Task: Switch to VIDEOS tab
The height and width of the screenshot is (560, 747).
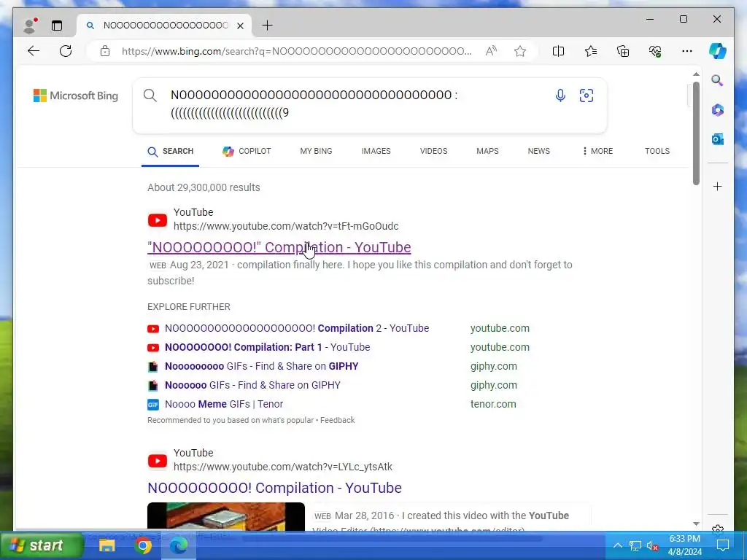Action: [433, 151]
